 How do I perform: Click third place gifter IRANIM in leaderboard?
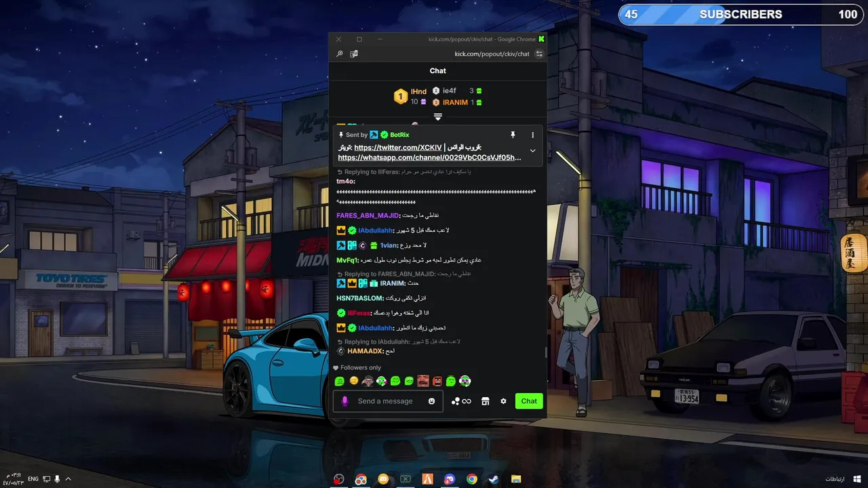[455, 102]
